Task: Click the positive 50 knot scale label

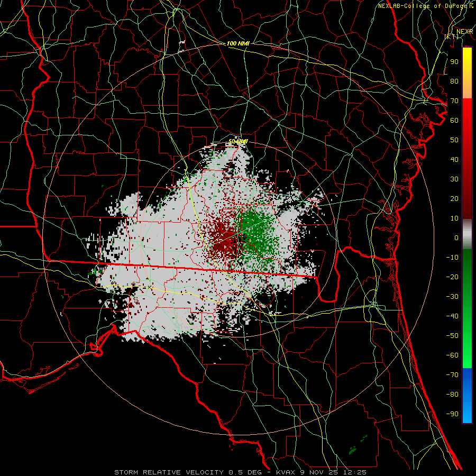Action: 454,140
